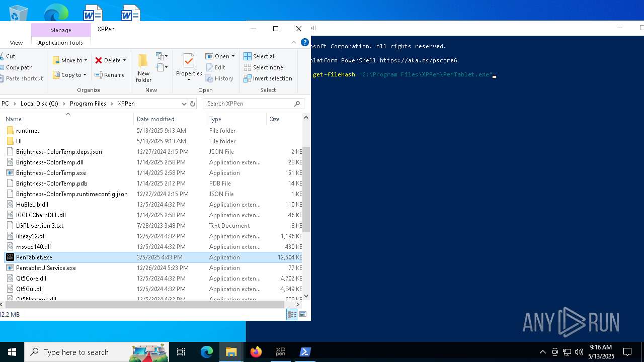Open the Manage contextual tab
The height and width of the screenshot is (362, 644).
pos(61,30)
